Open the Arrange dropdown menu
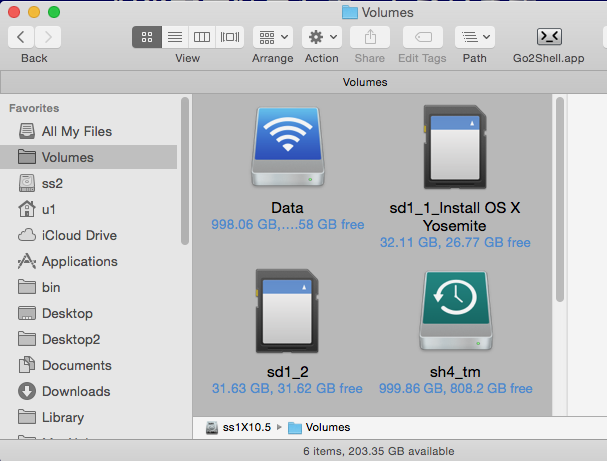Image resolution: width=607 pixels, height=461 pixels. [272, 37]
